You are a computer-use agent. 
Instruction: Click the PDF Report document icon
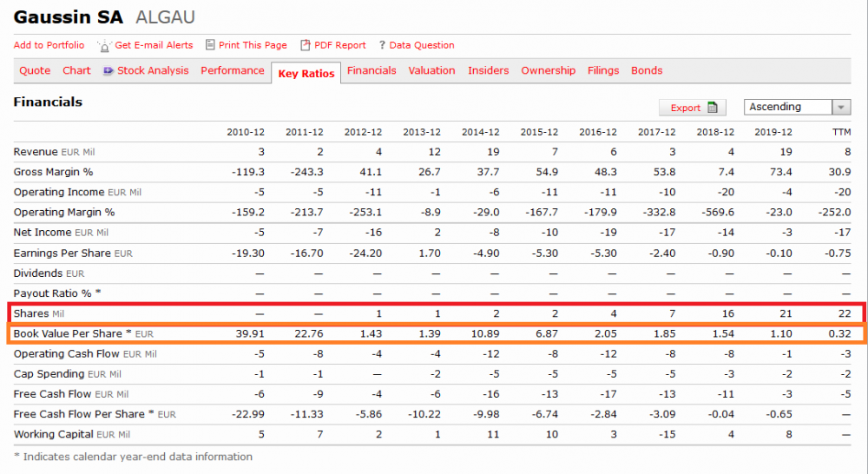click(305, 45)
